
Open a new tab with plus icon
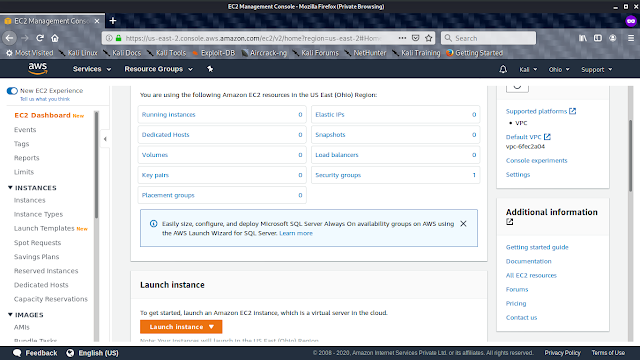tap(113, 20)
